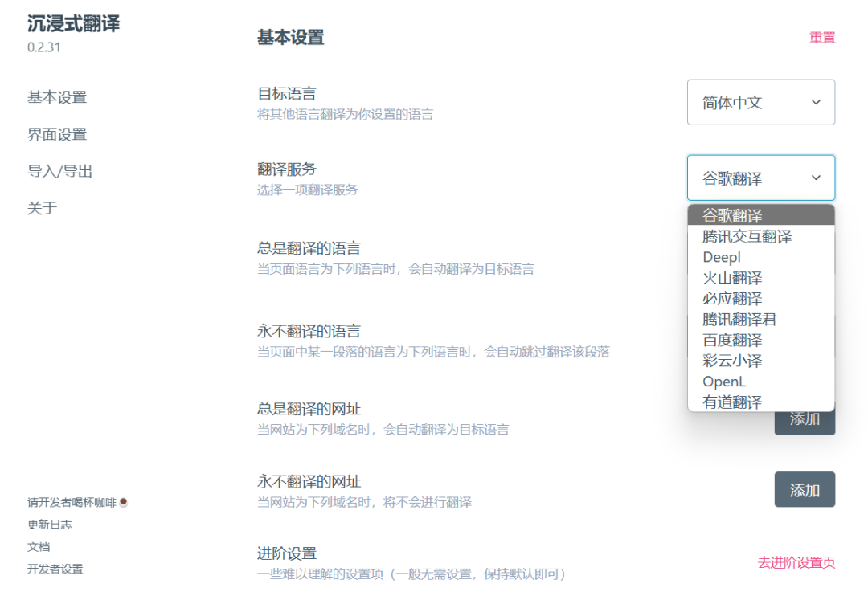Click the partly hidden 添加 for 总是翻译的网址
This screenshot has width=868, height=596.
coord(805,423)
